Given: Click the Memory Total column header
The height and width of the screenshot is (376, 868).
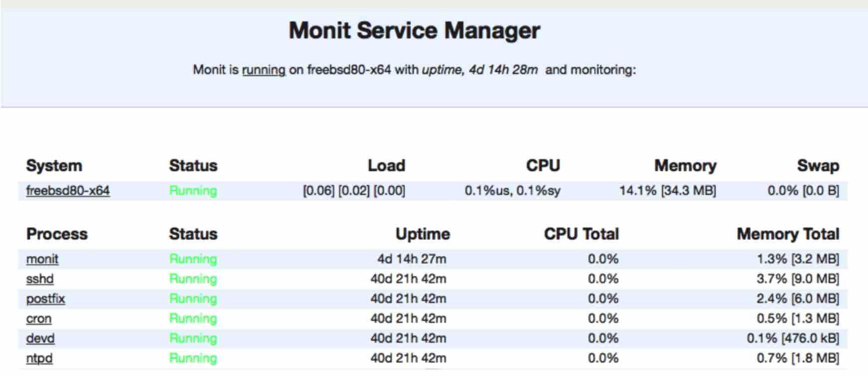Looking at the screenshot, I should click(788, 234).
